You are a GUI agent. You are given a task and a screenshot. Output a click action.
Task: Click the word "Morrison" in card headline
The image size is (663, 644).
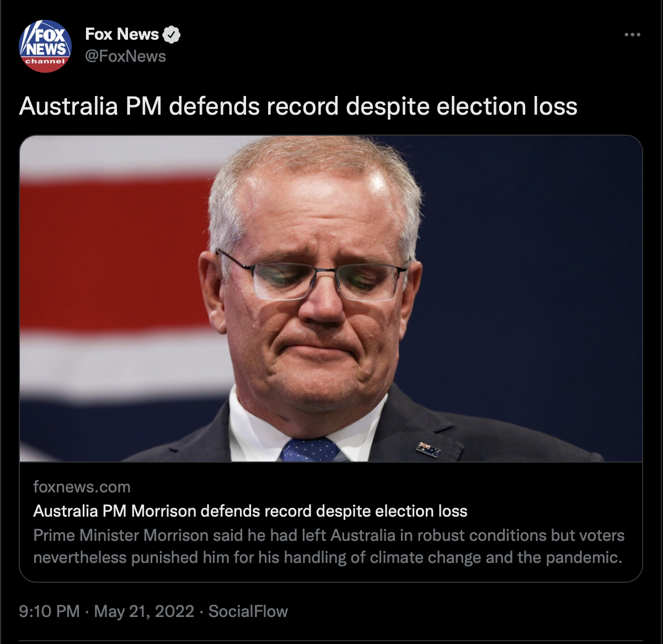[x=164, y=511]
